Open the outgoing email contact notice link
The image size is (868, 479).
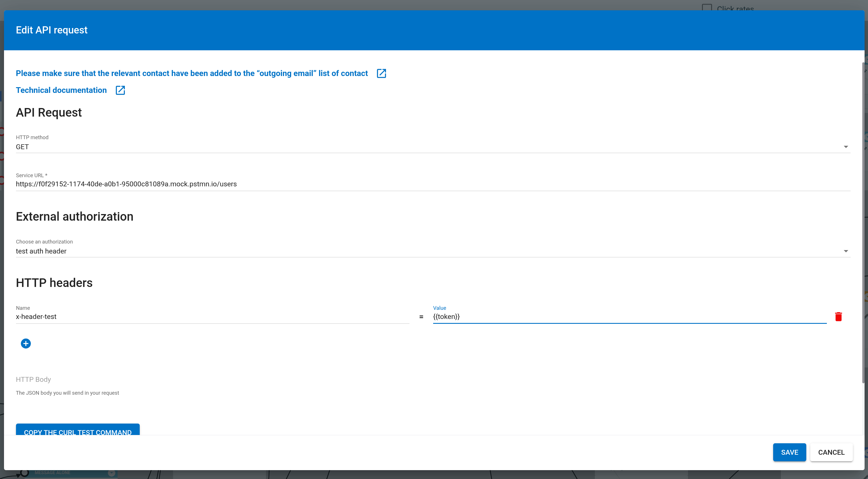click(x=192, y=73)
